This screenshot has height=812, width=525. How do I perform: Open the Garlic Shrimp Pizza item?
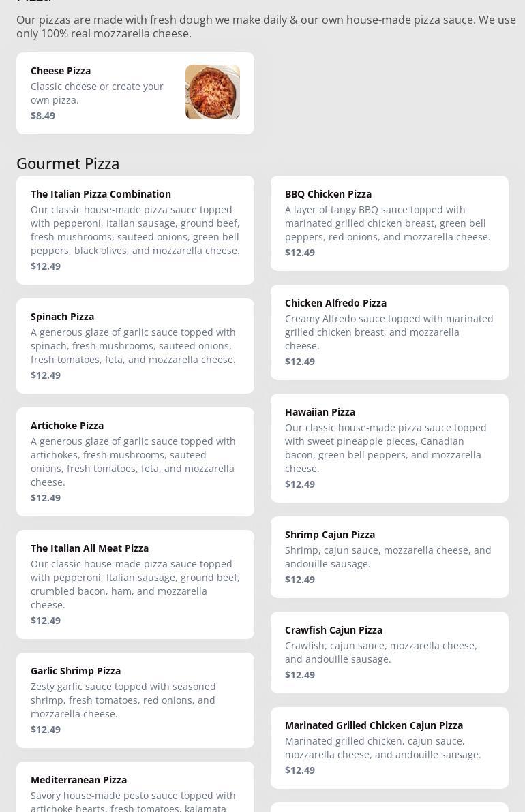click(135, 700)
